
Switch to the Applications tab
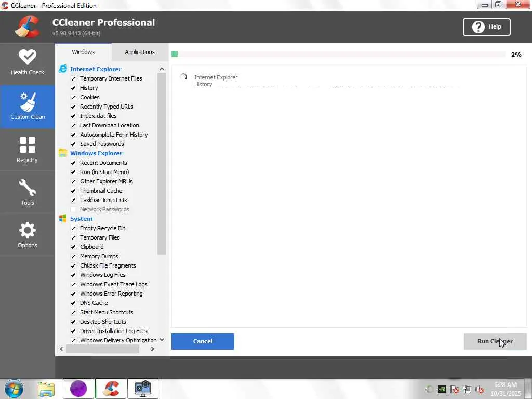click(x=140, y=52)
